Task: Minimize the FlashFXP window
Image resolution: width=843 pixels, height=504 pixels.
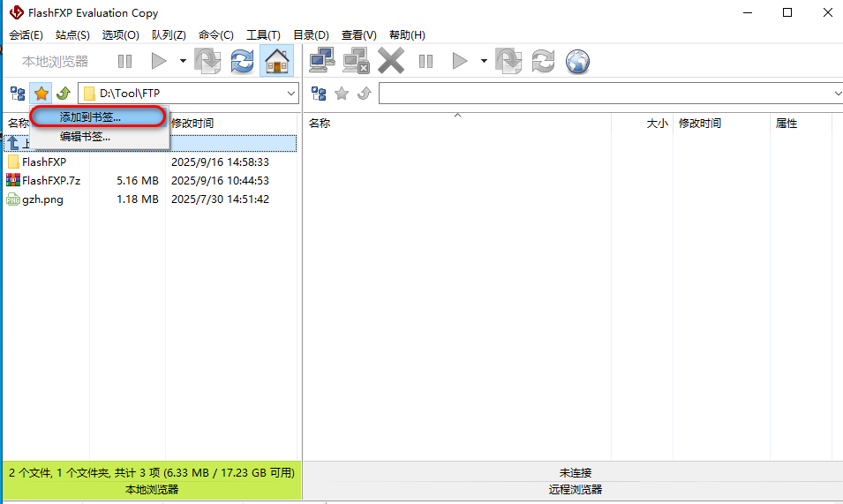Action: [x=748, y=12]
